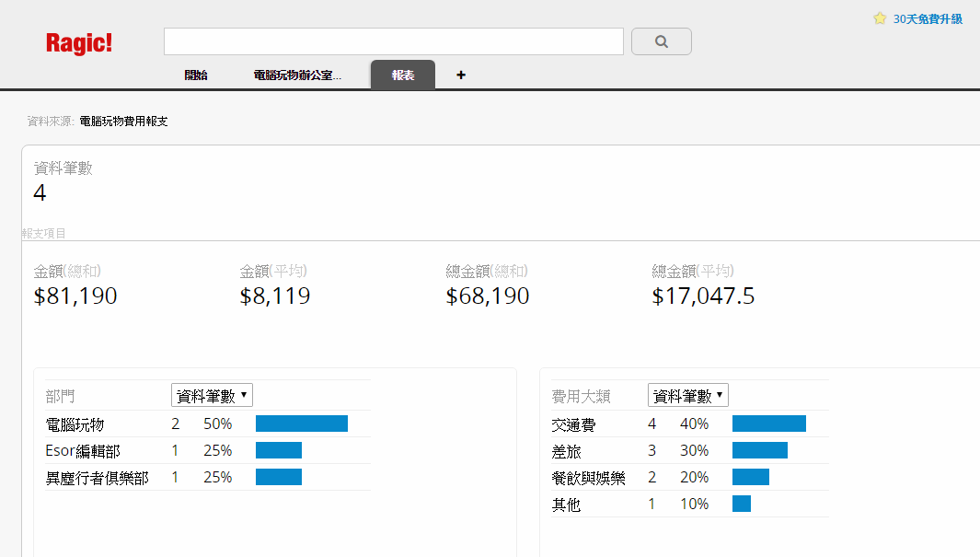
Task: Click the 餐飲與娛樂 progress bar
Action: coord(750,477)
